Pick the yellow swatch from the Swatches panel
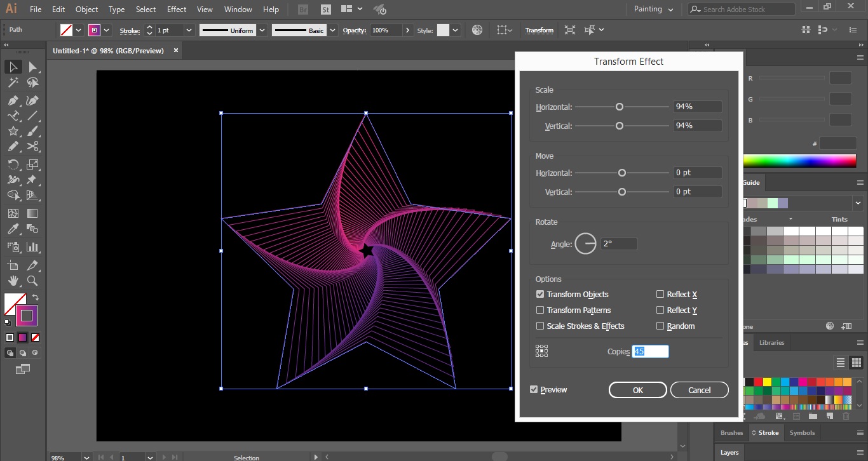Viewport: 868px width, 461px height. (x=767, y=382)
